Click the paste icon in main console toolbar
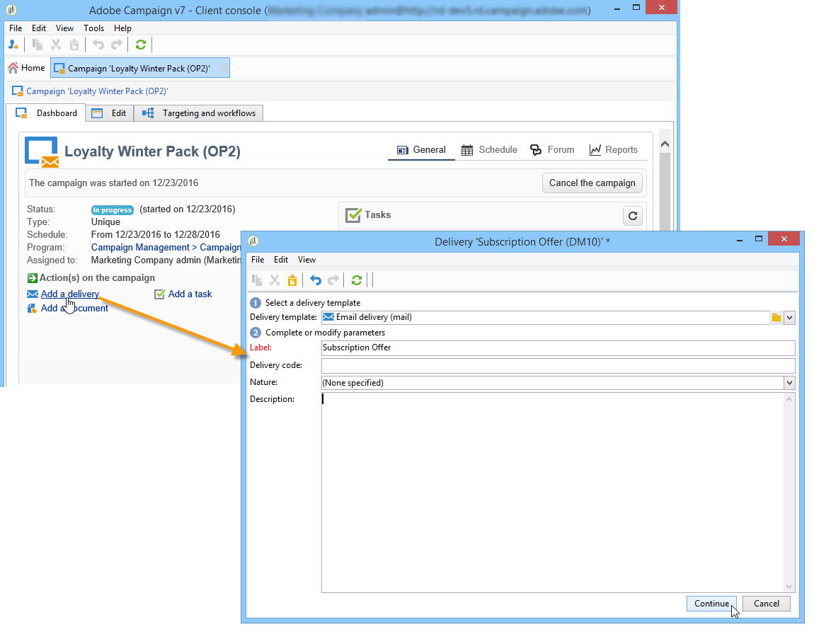The height and width of the screenshot is (644, 814). tap(74, 45)
